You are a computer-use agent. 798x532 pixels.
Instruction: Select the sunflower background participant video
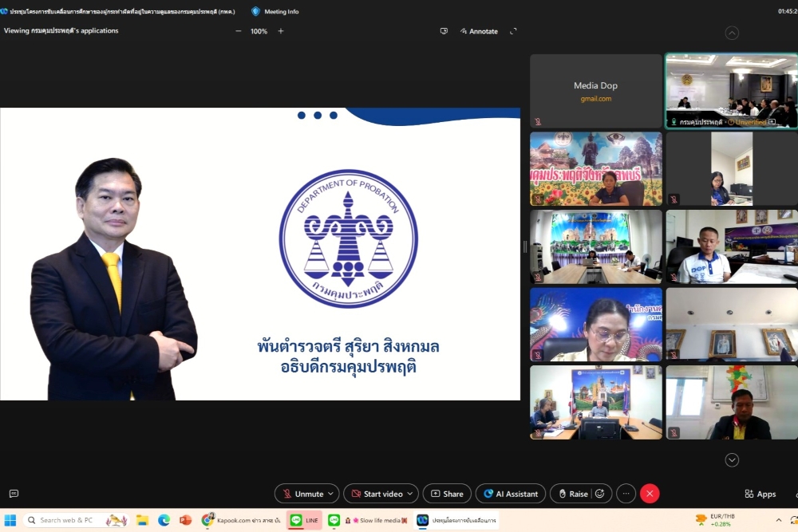596,169
